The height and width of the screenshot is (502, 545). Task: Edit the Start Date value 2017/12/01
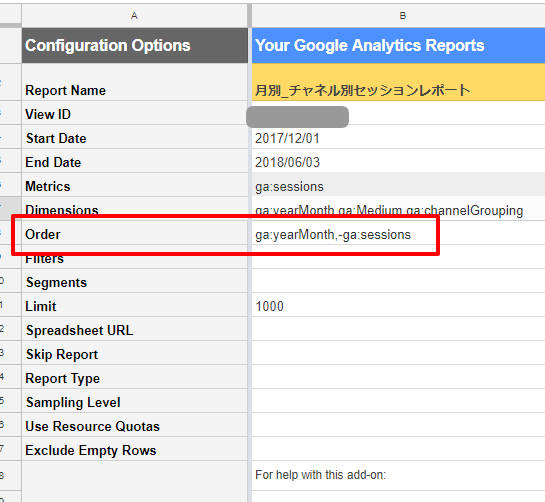tap(398, 137)
